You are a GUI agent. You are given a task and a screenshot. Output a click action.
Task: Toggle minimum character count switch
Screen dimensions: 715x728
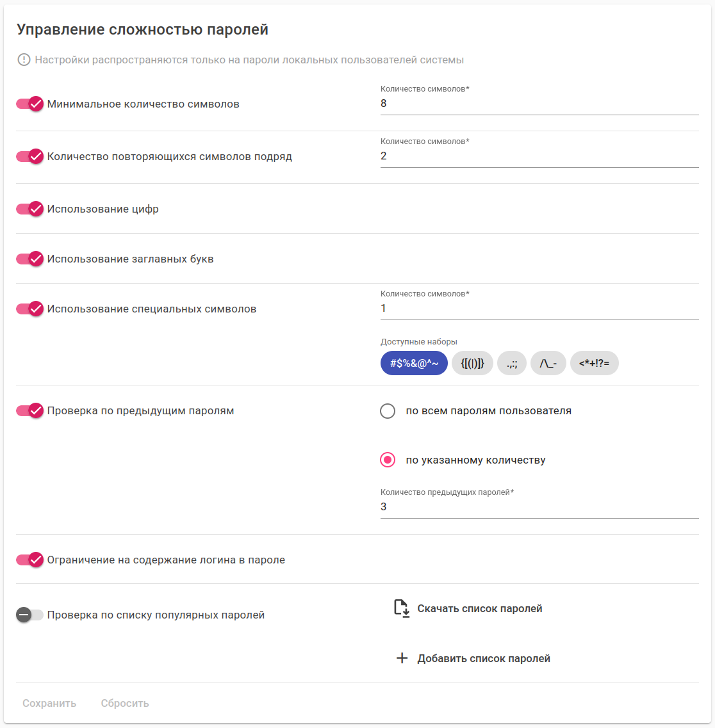pos(30,104)
